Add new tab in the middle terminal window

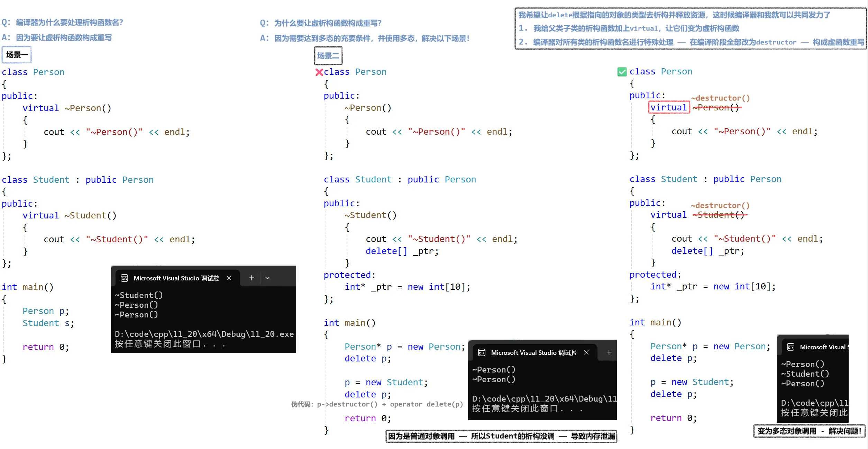[x=609, y=352]
